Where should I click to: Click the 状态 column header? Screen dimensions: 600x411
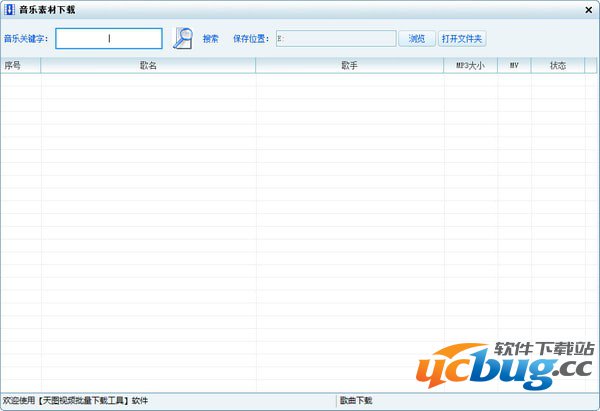[x=557, y=65]
